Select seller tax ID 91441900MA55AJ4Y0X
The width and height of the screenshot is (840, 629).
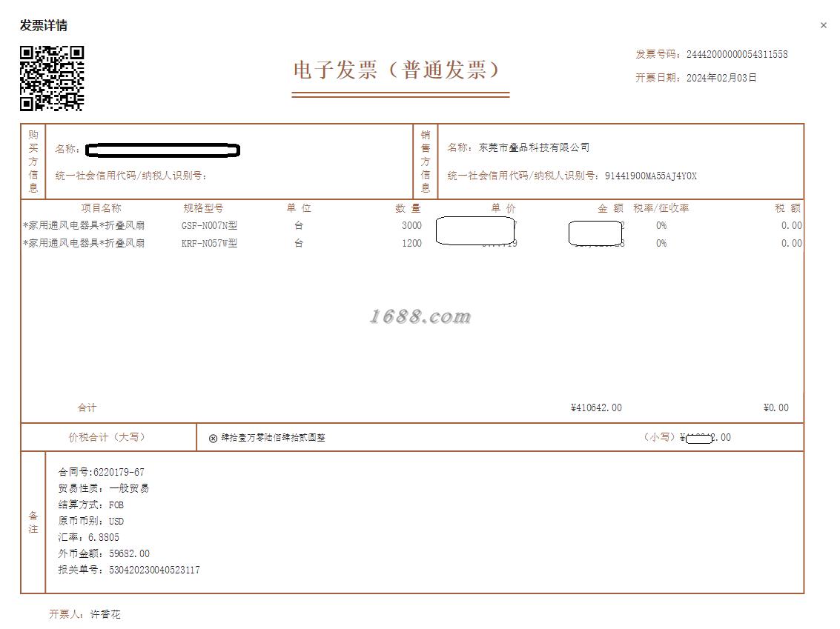click(x=650, y=176)
